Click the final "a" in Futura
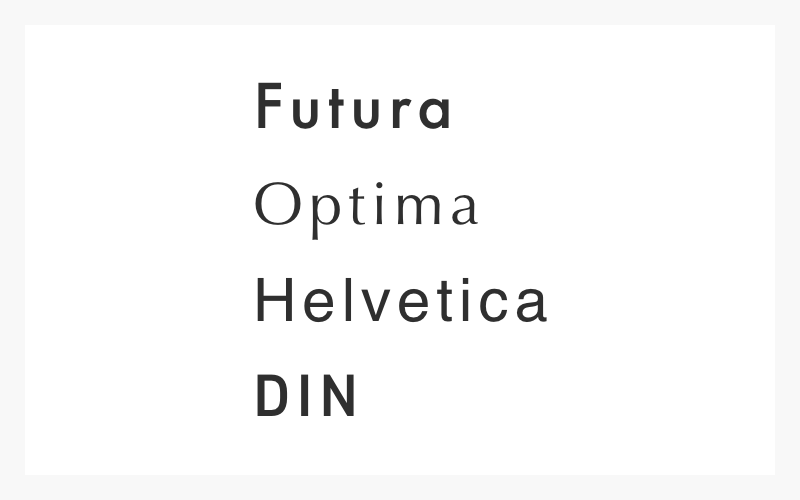 point(434,112)
